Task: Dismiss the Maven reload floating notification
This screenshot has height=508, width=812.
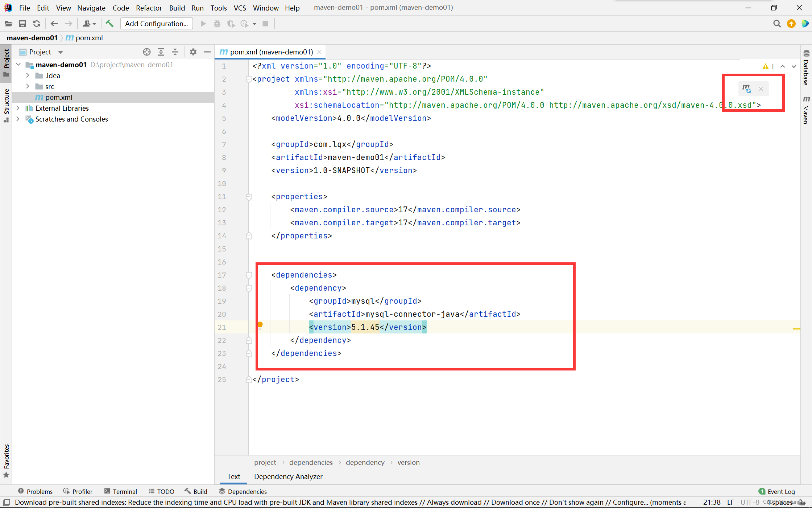Action: coord(761,89)
